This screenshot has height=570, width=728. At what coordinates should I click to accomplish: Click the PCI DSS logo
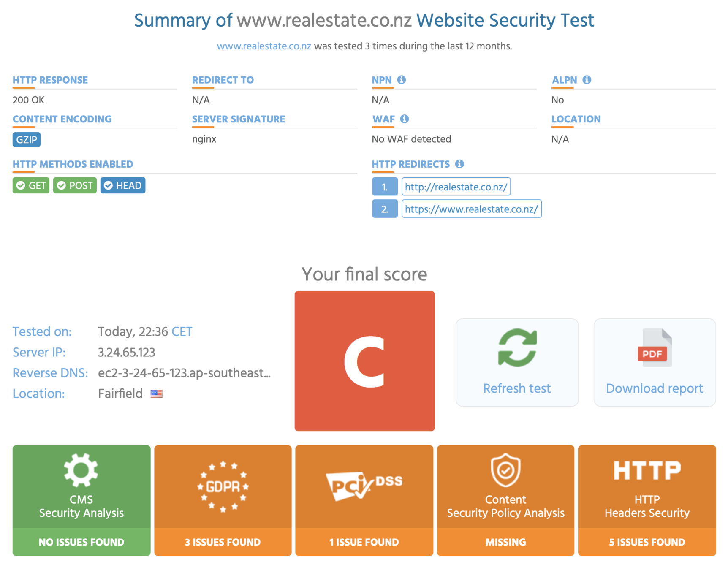point(364,486)
